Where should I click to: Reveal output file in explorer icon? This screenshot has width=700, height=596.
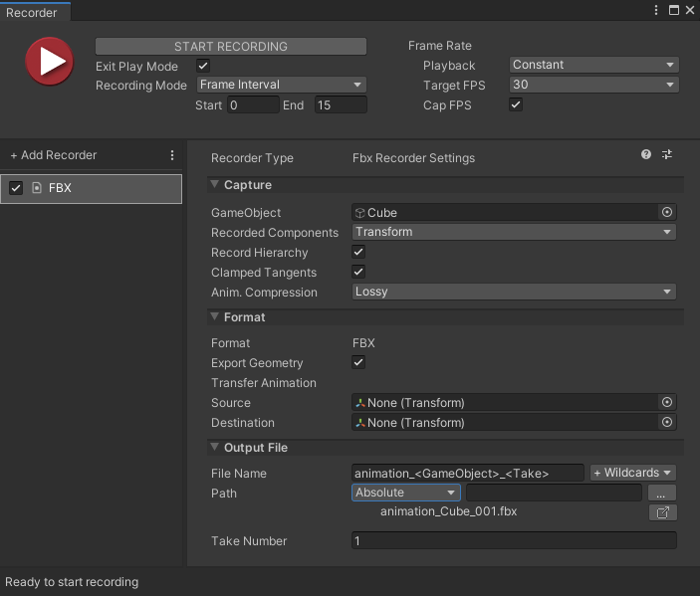tap(661, 512)
